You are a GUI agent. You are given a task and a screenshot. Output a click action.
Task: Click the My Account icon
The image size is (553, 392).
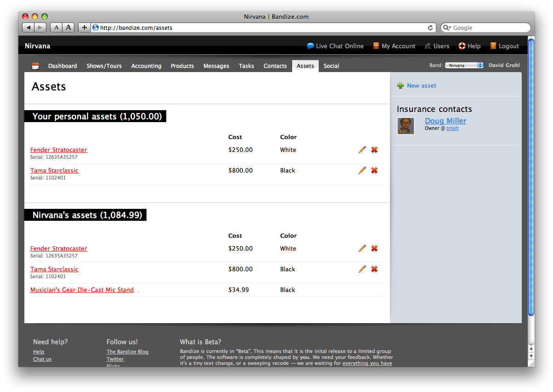pos(376,46)
